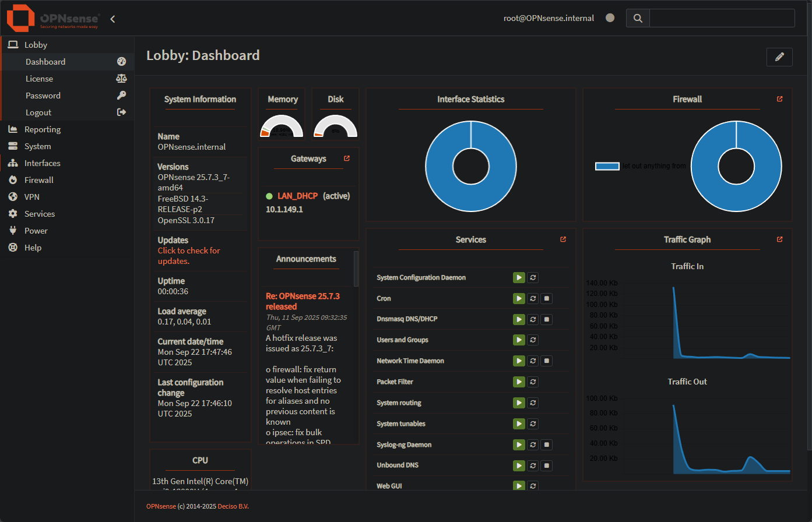Viewport: 812px width, 522px height.
Task: Open the Gateways widget external link icon
Action: pyautogui.click(x=347, y=157)
